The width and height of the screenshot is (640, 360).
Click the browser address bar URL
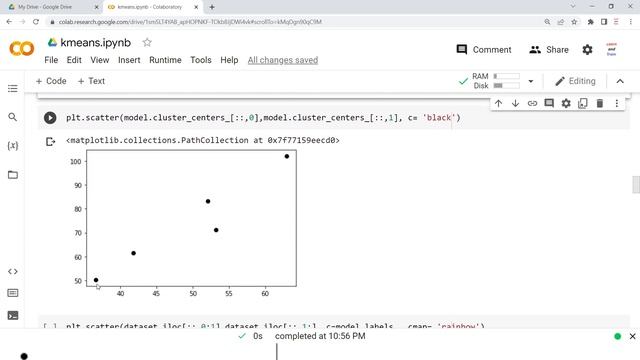[190, 22]
